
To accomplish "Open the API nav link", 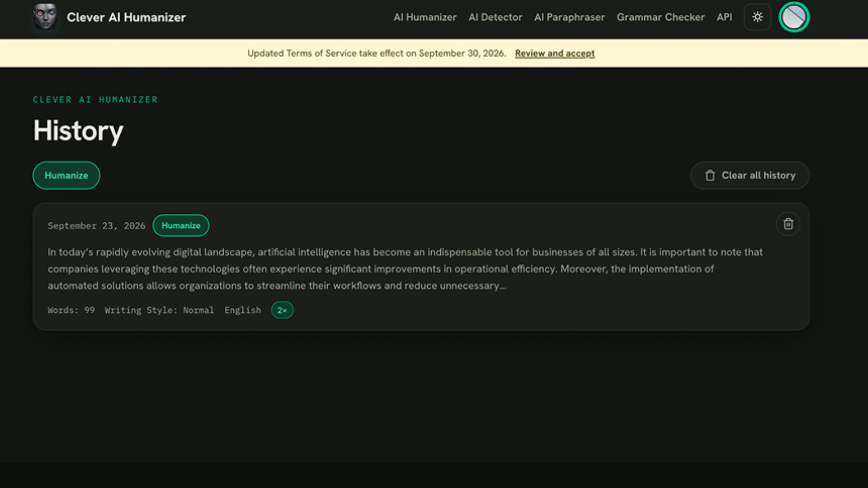I will pyautogui.click(x=724, y=17).
